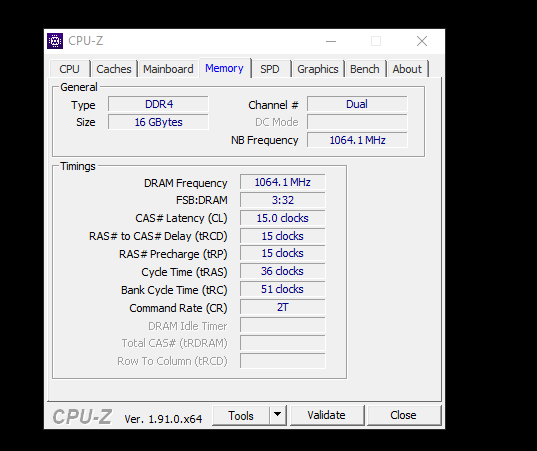
Task: Click the tRP 15 clocks value
Action: pos(283,253)
